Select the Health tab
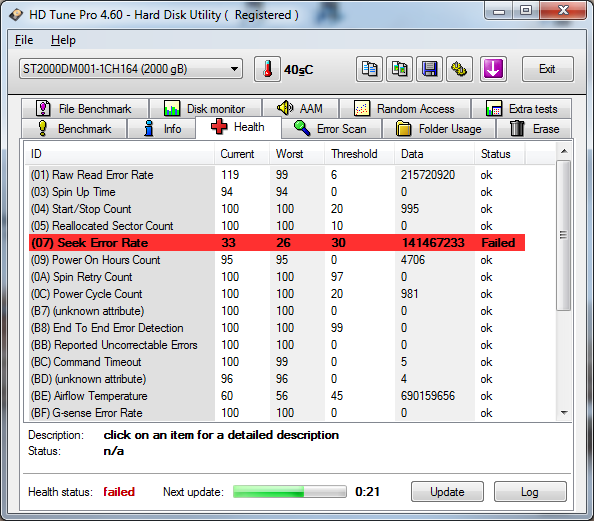The height and width of the screenshot is (521, 594). click(x=238, y=127)
